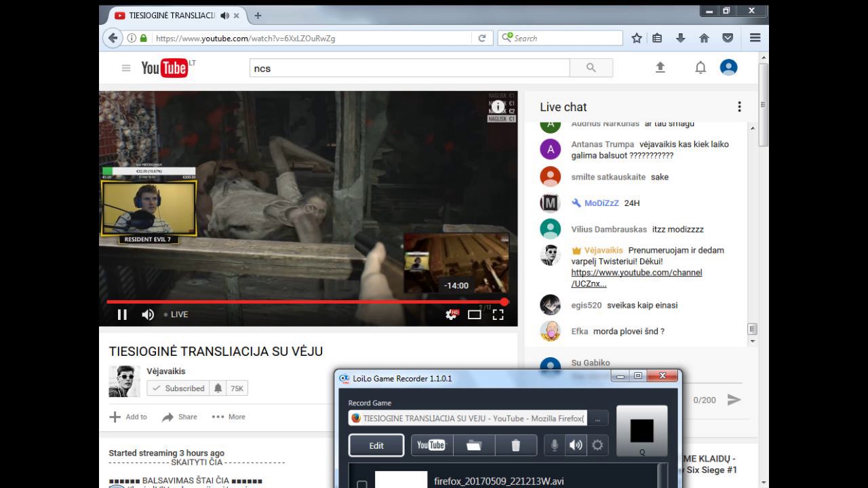Open YouTube notifications bell
The width and height of the screenshot is (868, 488).
(x=701, y=68)
